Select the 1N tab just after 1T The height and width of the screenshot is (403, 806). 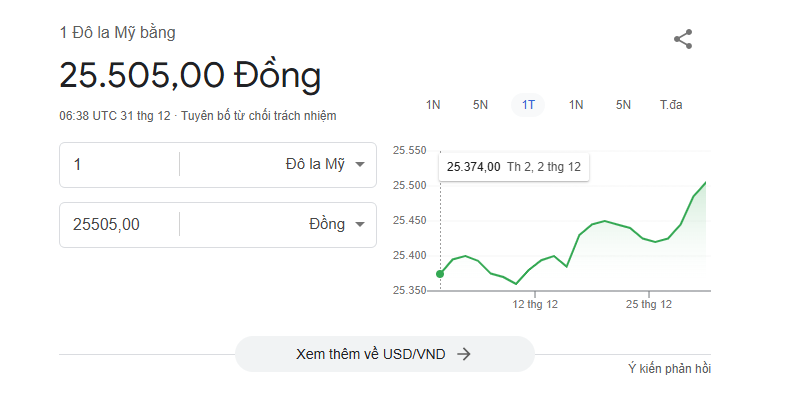click(x=576, y=105)
